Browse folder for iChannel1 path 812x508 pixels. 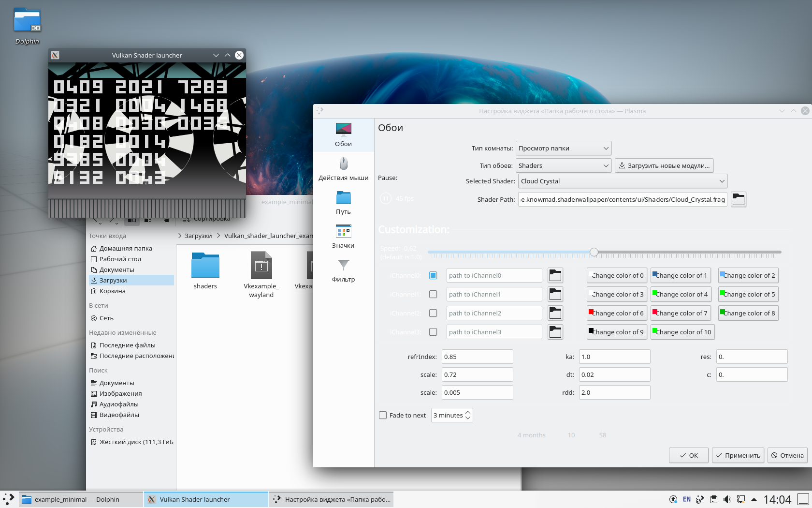[x=555, y=294]
